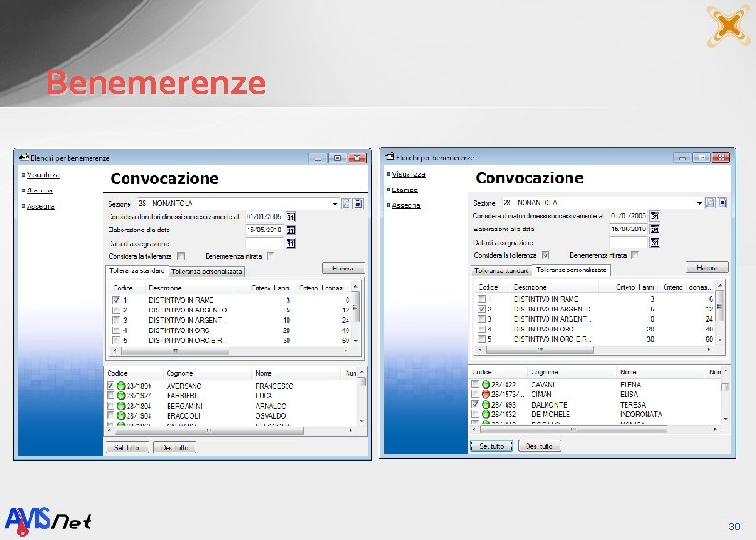Uncheck code 2 DISTINTIVO IN ARGENTO in right window

click(x=481, y=310)
